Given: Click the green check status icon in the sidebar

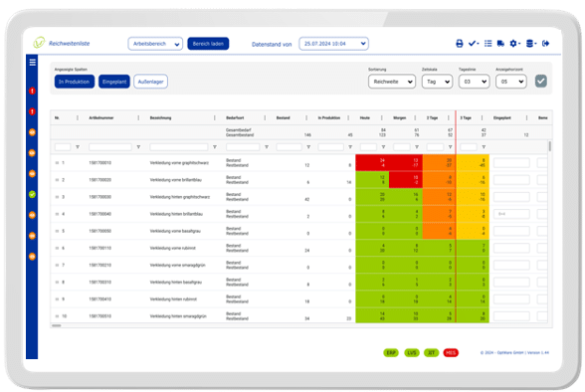Looking at the screenshot, I should [x=32, y=194].
